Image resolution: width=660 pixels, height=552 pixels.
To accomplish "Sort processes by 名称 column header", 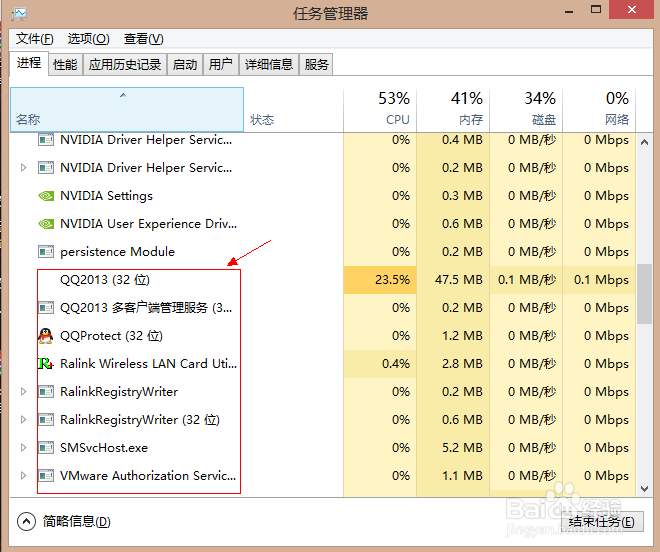I will [x=127, y=109].
